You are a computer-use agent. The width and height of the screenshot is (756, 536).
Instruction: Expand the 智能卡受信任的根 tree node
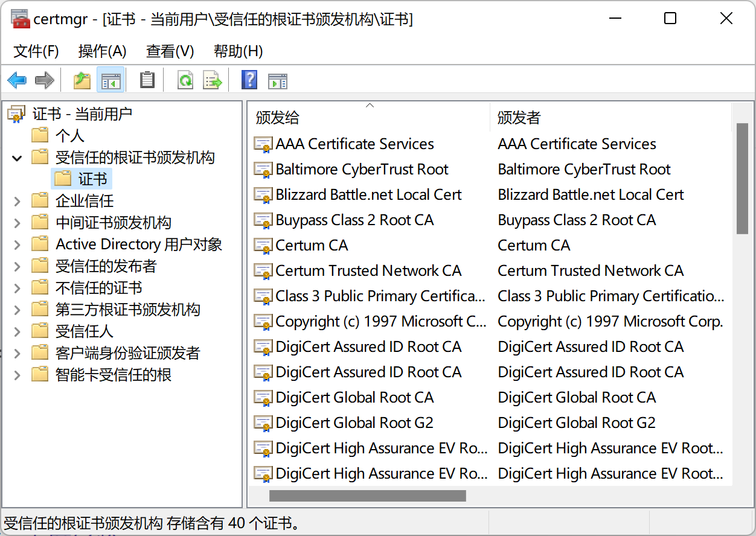tap(17, 375)
